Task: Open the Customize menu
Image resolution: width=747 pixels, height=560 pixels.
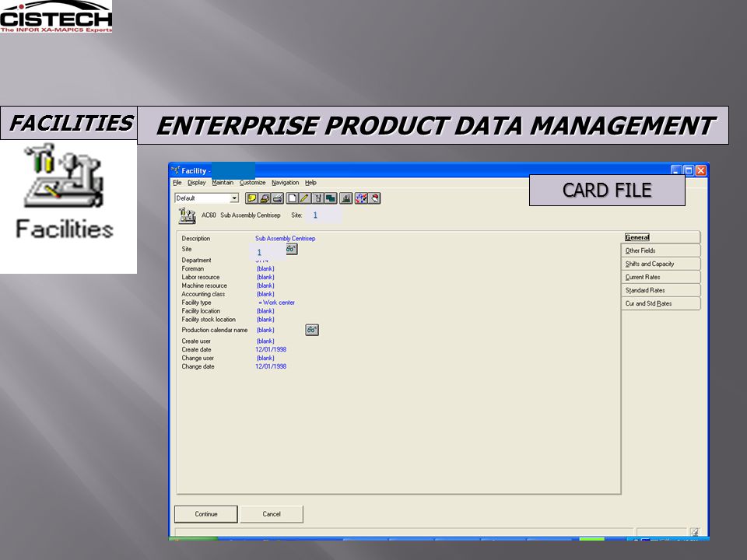Action: pos(252,183)
